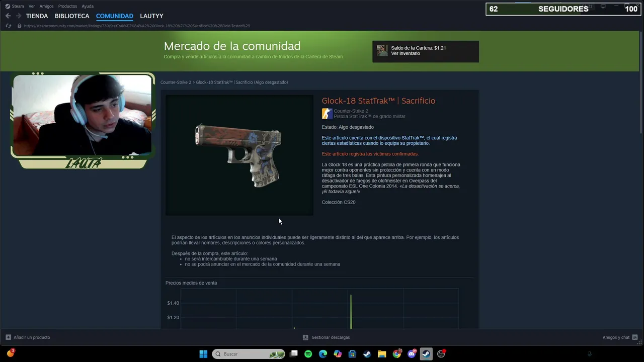Click the Glock-18 skin preview image
The image size is (644, 362).
pyautogui.click(x=239, y=155)
